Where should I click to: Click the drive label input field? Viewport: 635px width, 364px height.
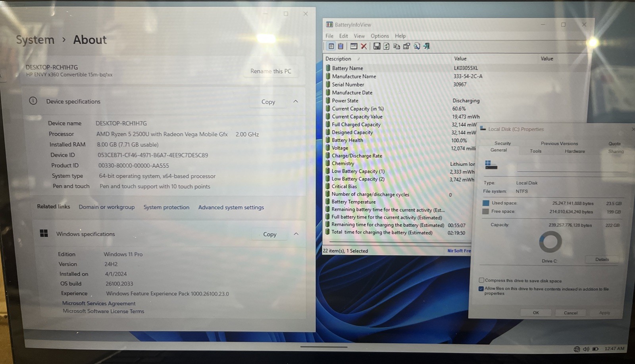571,168
